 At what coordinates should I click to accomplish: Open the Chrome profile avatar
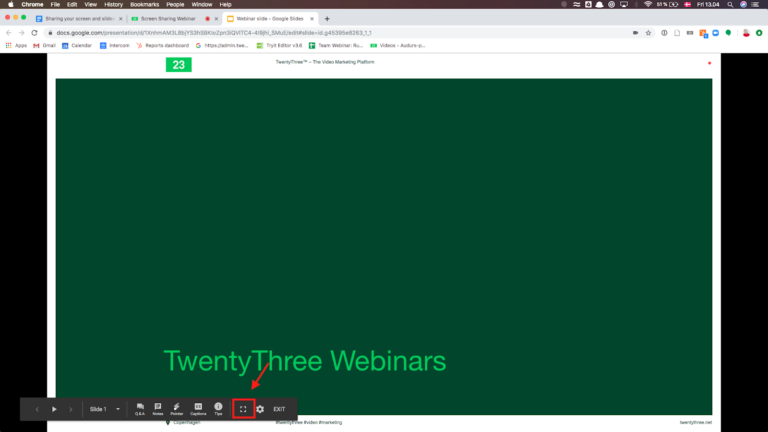pos(746,33)
